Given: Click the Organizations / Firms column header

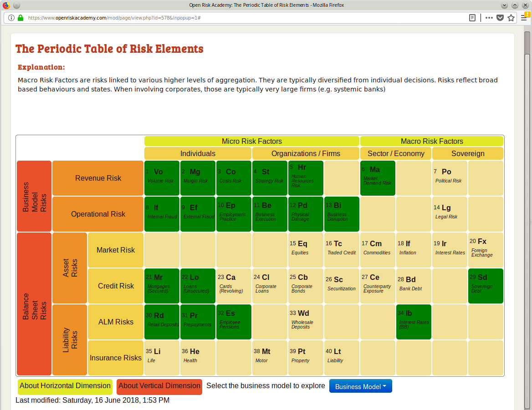Looking at the screenshot, I should pyautogui.click(x=306, y=153).
